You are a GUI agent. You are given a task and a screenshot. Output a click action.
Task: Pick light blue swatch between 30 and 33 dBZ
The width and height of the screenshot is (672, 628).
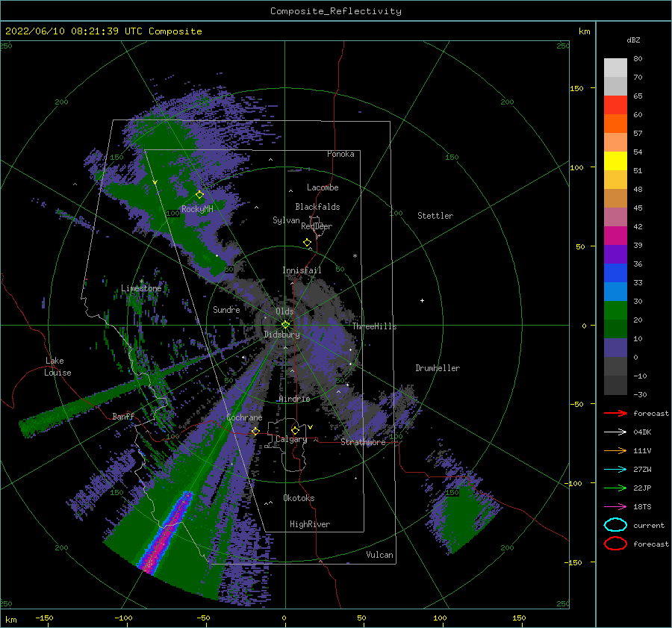pos(615,292)
